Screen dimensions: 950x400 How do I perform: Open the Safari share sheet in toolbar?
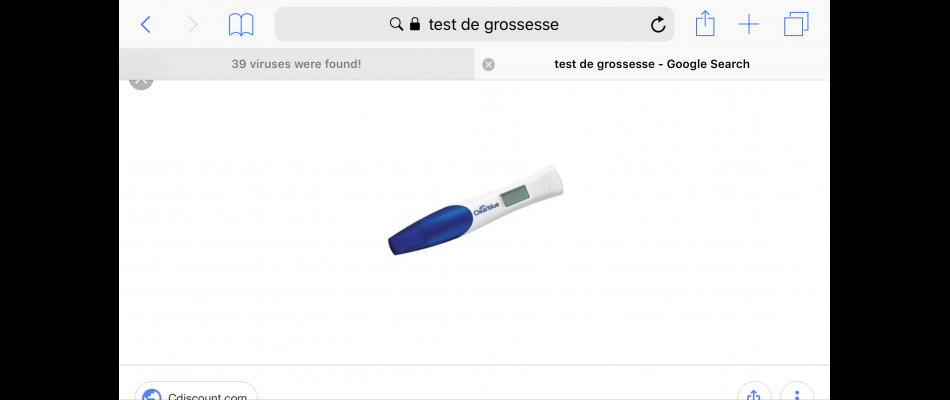pyautogui.click(x=705, y=24)
